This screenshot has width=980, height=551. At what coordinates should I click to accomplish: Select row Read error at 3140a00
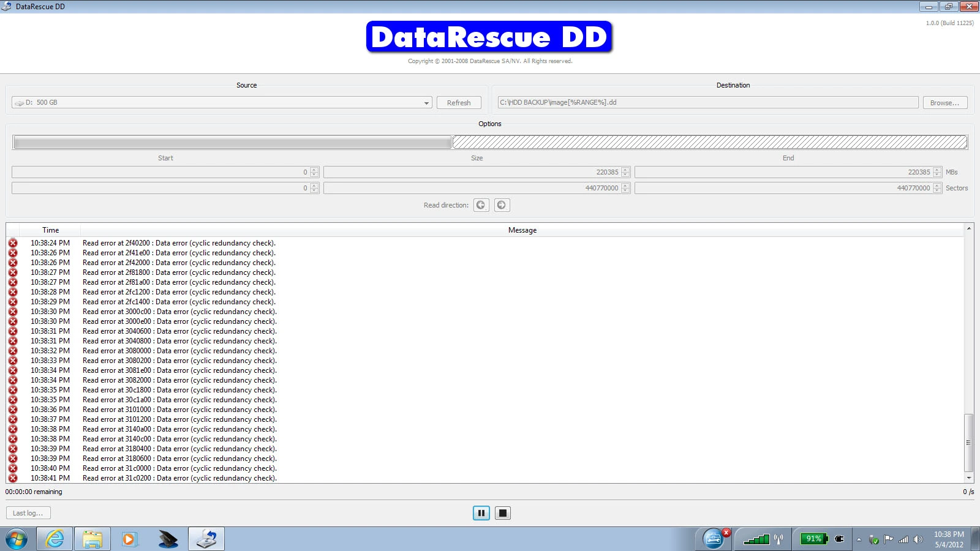click(485, 429)
